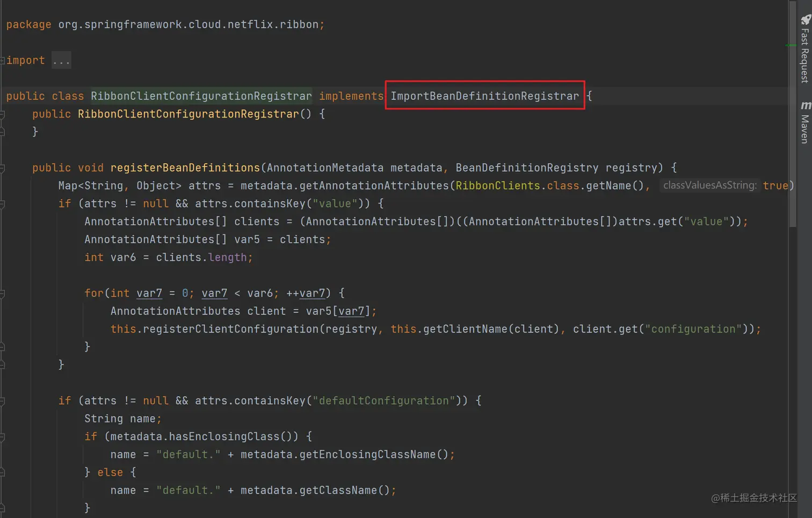The width and height of the screenshot is (812, 518).
Task: Click the 'length' field after clients
Action: click(x=228, y=258)
